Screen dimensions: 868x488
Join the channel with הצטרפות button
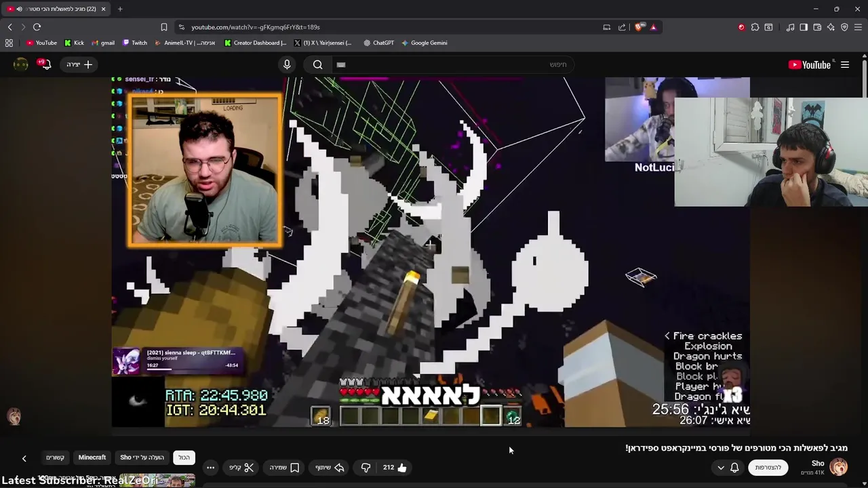point(768,467)
